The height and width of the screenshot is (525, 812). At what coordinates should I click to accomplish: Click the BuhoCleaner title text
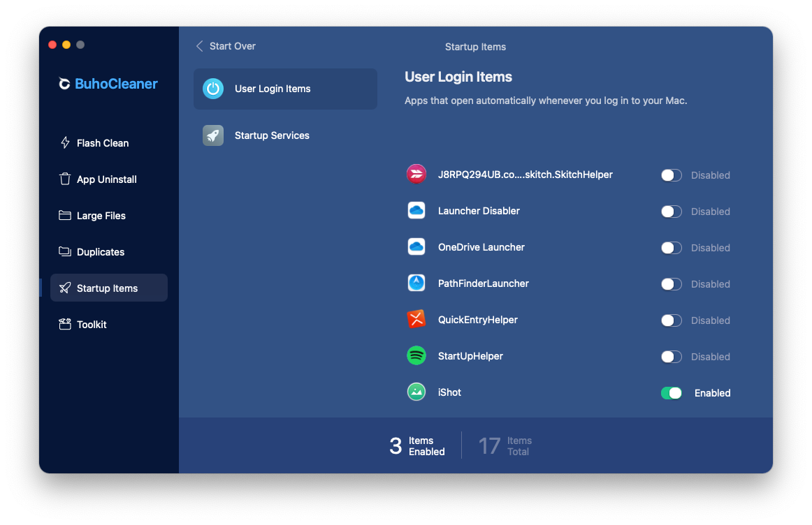click(x=116, y=84)
